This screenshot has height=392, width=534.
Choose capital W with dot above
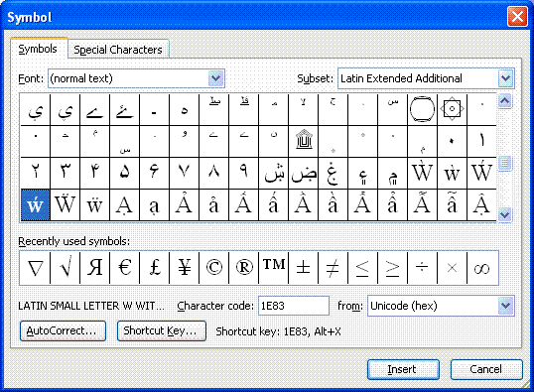click(422, 173)
